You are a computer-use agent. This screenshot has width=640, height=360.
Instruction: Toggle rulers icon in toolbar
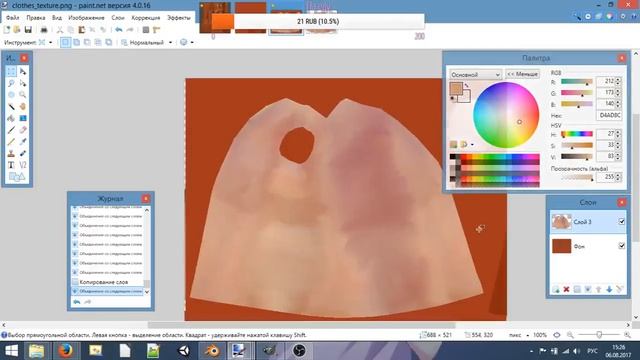point(156,30)
